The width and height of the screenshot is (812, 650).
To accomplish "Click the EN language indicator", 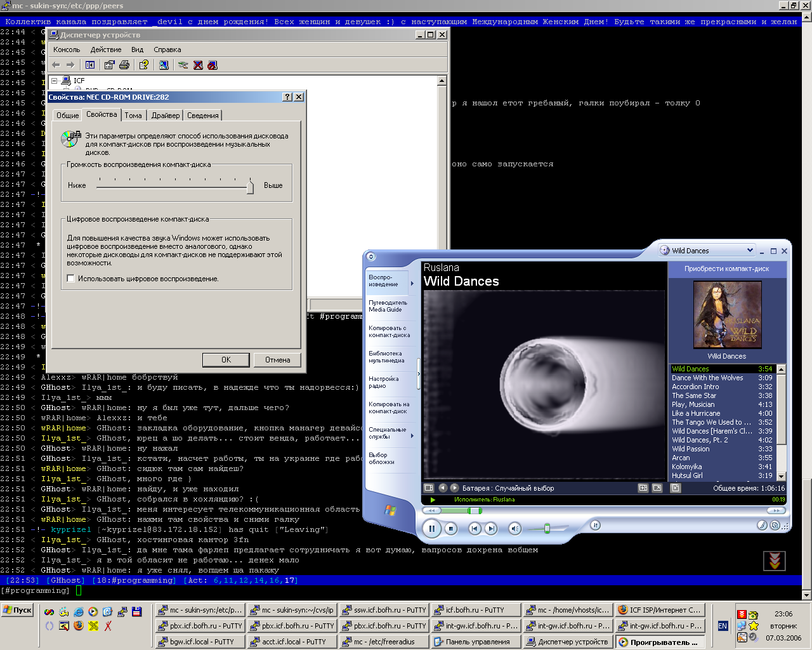I will click(x=723, y=626).
